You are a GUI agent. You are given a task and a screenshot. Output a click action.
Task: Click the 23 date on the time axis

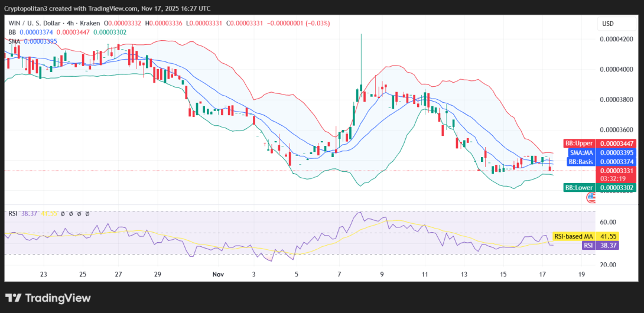[x=43, y=275]
